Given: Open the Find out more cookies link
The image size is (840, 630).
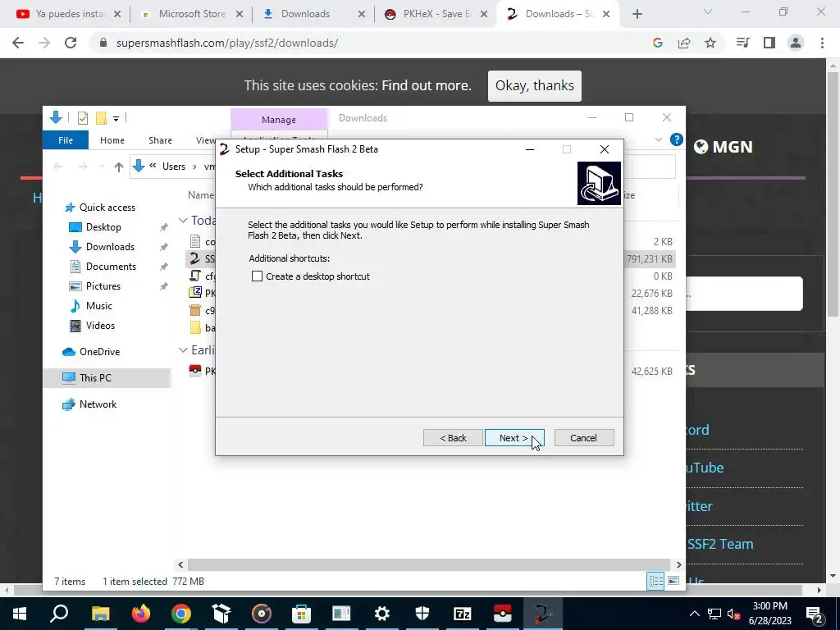Looking at the screenshot, I should click(x=427, y=85).
